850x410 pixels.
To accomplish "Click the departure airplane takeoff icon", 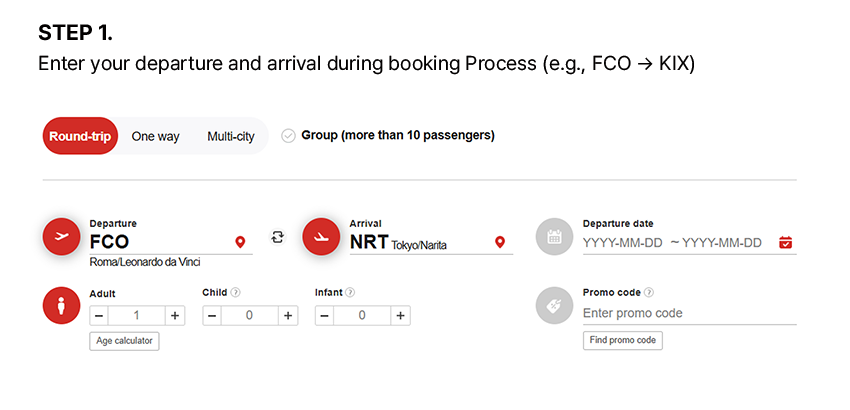I will [x=61, y=236].
